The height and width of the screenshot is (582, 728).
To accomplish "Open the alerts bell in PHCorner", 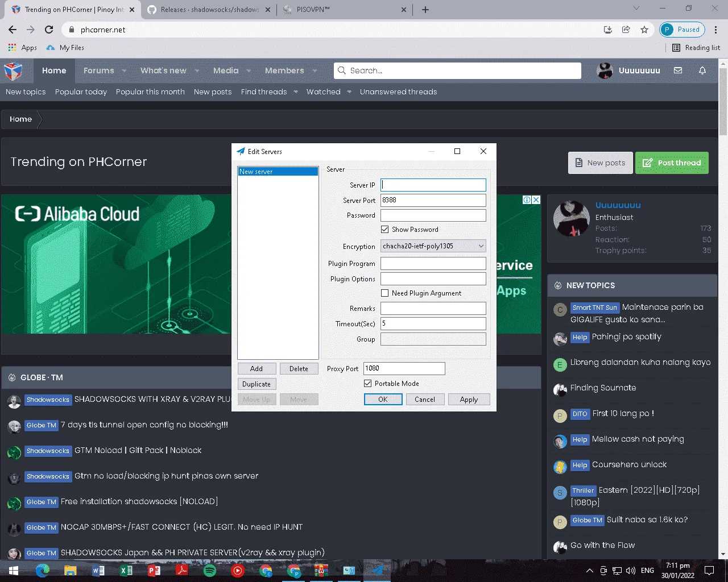I will click(702, 70).
